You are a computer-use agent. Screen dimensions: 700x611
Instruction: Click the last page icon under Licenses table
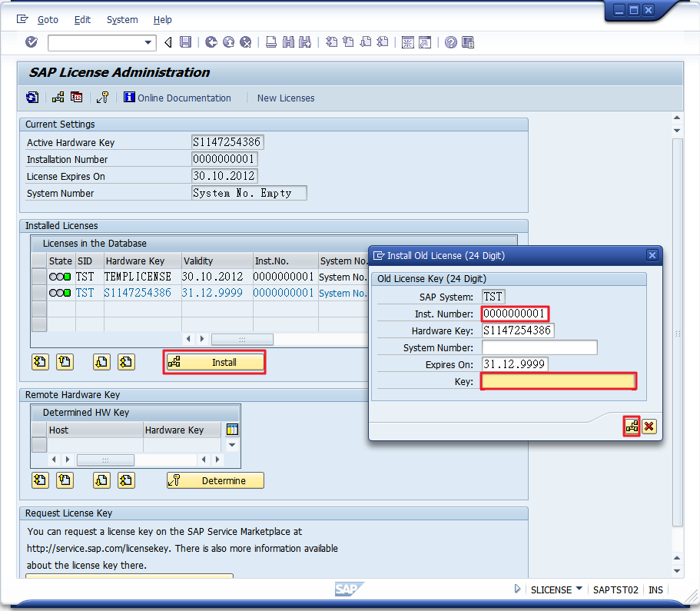[x=126, y=362]
